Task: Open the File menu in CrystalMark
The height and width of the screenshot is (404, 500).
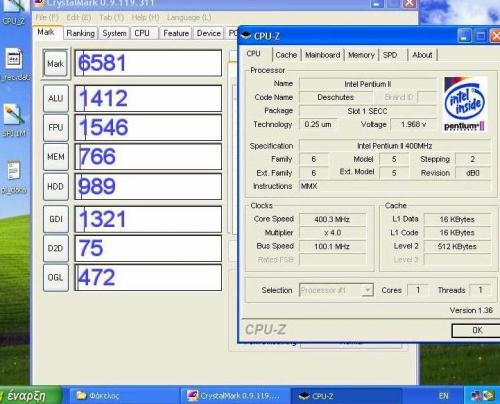Action: 47,17
